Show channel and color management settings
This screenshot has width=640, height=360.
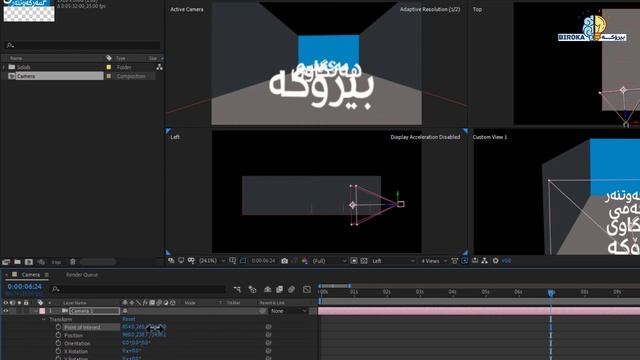[x=304, y=260]
